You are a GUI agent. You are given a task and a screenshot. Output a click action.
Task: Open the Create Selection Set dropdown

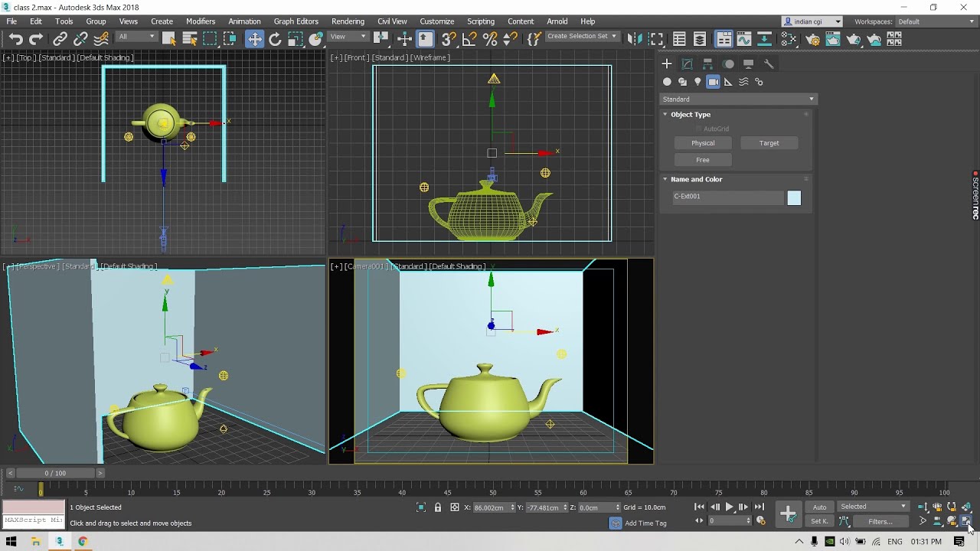[x=582, y=36]
